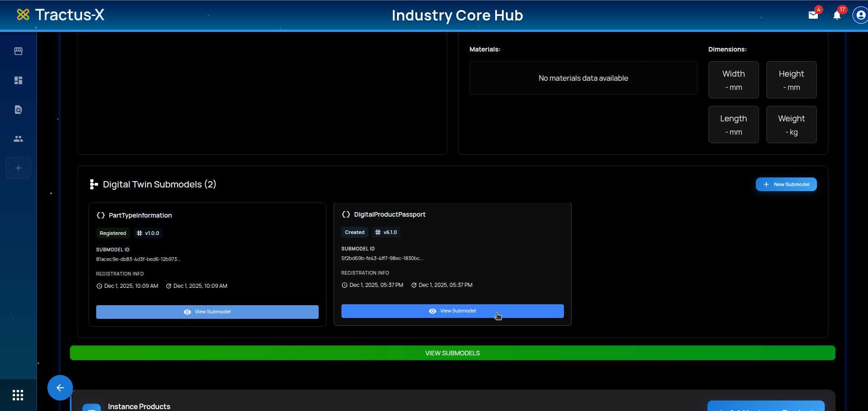Click the clock icon on PartTypeInformation registration info
868x411 pixels.
99,286
